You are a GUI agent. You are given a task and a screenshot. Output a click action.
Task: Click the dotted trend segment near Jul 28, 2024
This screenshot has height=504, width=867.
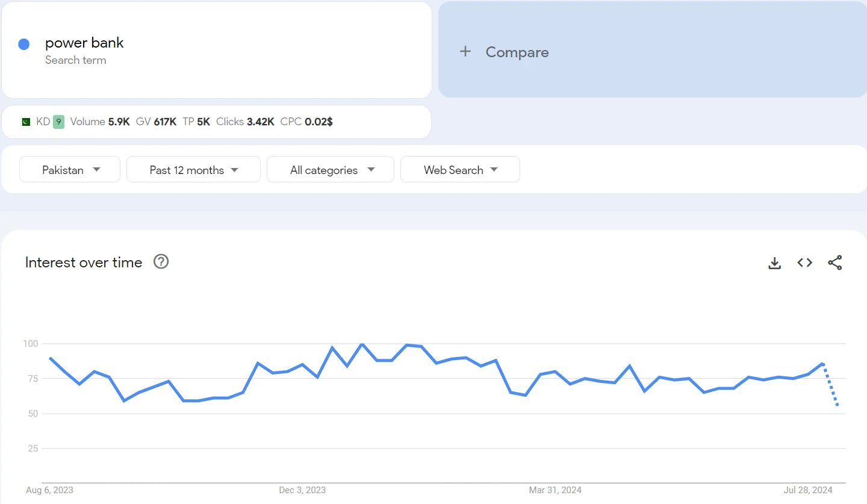pos(830,385)
